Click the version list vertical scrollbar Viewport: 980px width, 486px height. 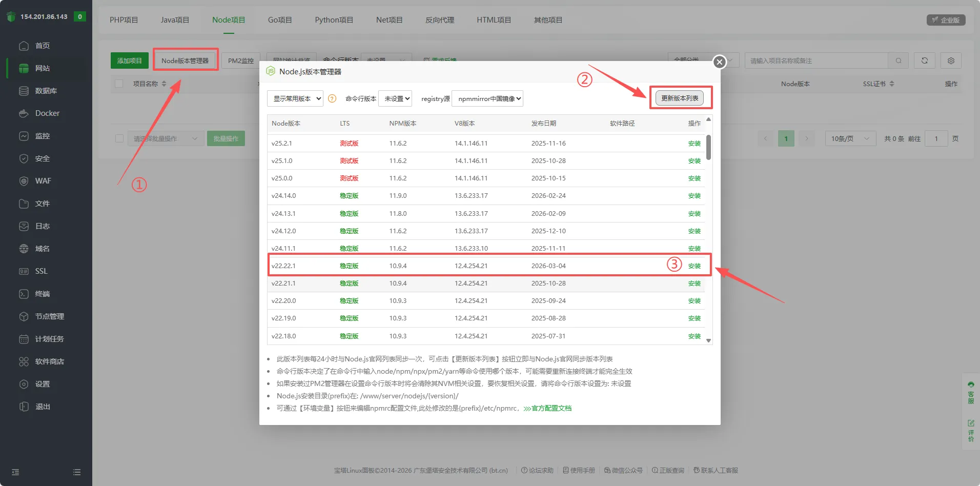[x=708, y=148]
